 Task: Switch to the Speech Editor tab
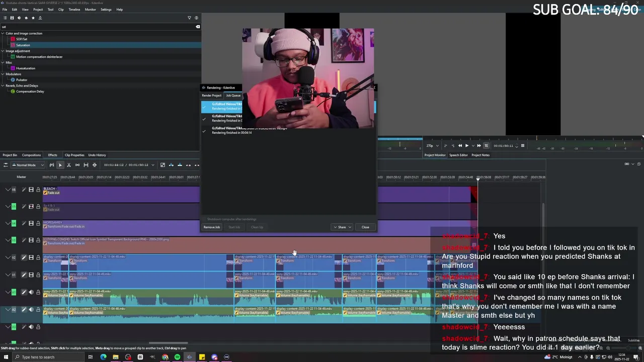(458, 155)
